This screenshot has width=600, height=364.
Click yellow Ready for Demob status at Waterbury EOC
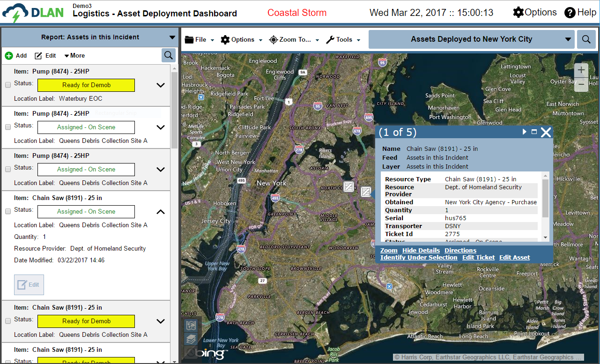click(x=86, y=85)
